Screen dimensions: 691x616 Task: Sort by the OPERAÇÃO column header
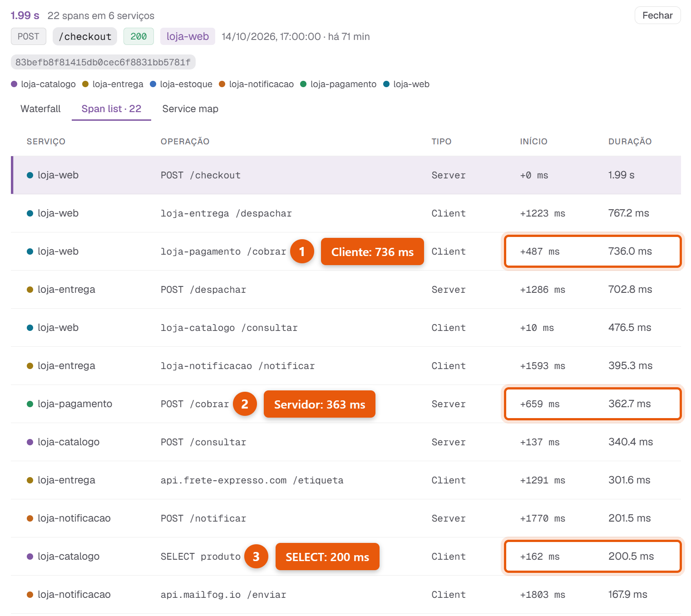[185, 142]
